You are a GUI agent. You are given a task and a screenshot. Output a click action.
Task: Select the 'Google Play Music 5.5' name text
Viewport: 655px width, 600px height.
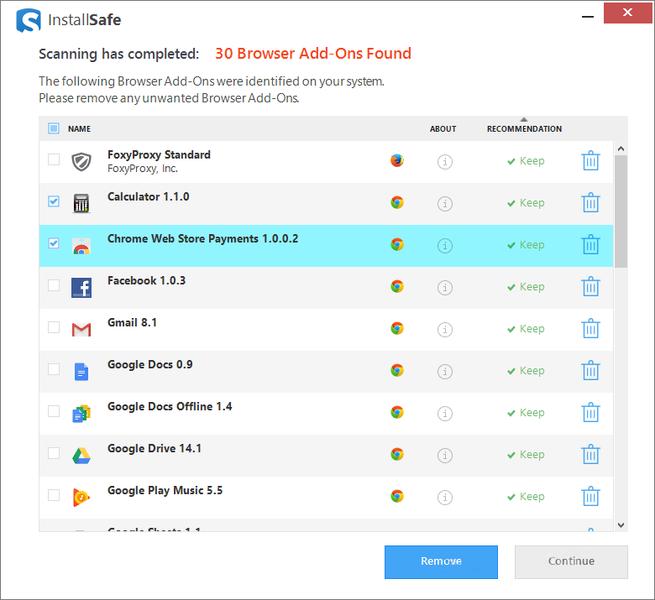point(165,491)
